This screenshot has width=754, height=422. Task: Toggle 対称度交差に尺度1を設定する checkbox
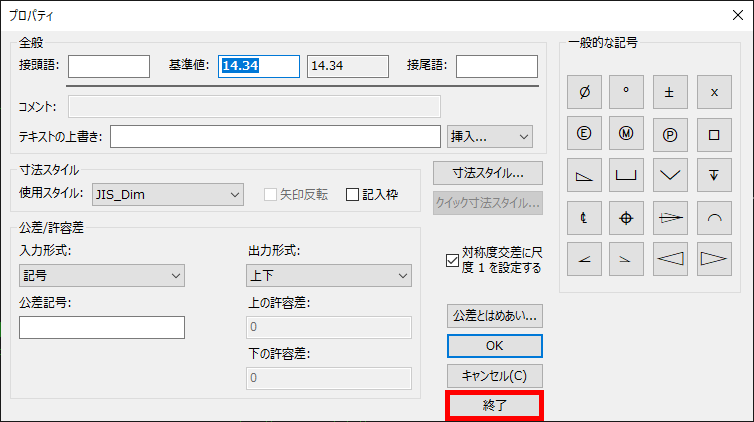pyautogui.click(x=452, y=261)
